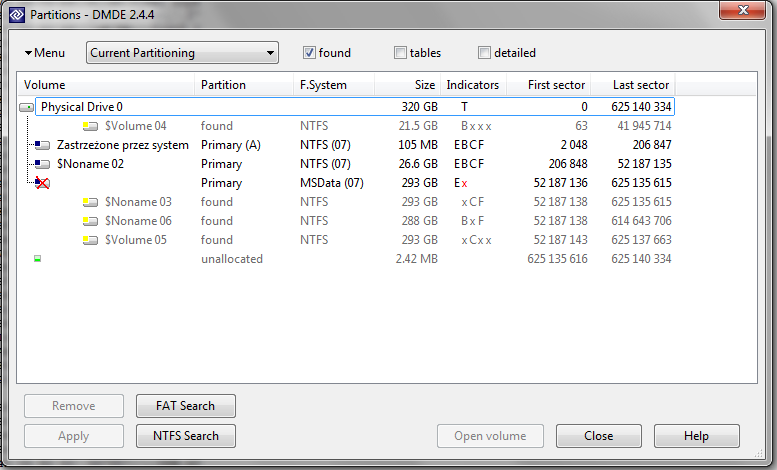Click the Size column header
Screen dimensions: 777x470
point(407,85)
